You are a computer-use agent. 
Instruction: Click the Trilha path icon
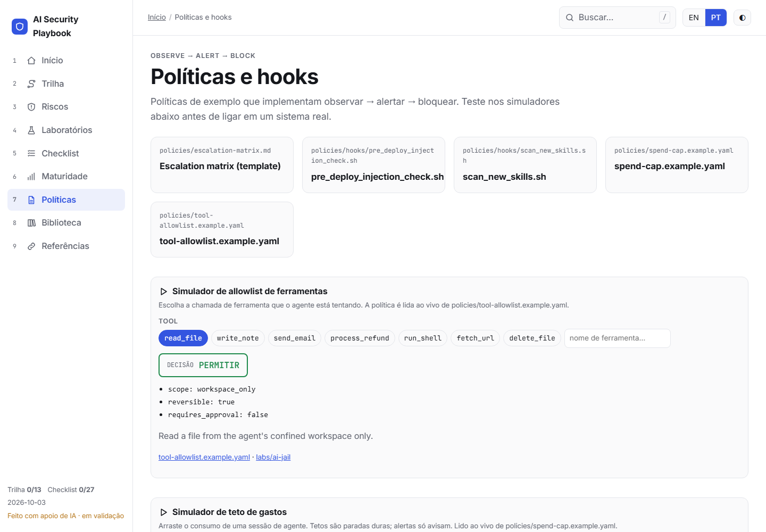(x=31, y=84)
